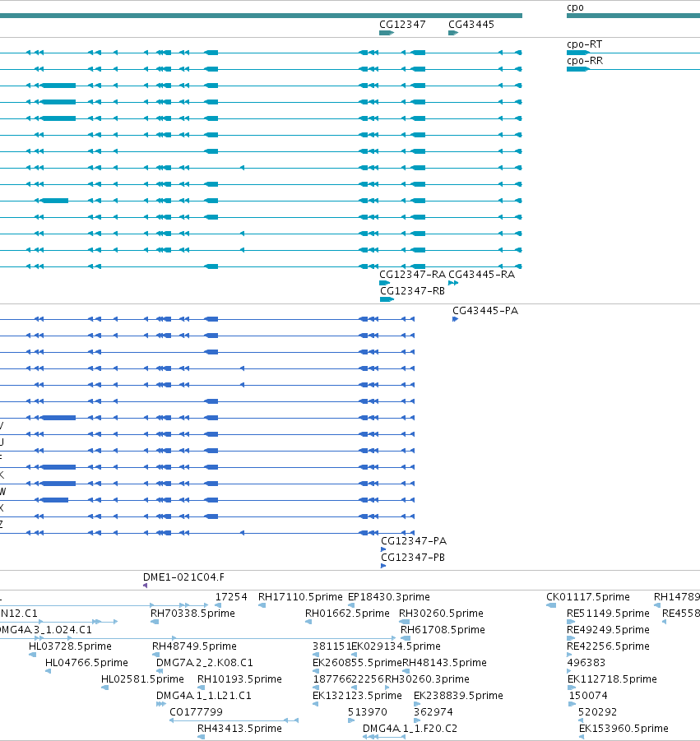The height and width of the screenshot is (741, 700).
Task: Select the RH14789 EST label
Action: click(x=677, y=597)
